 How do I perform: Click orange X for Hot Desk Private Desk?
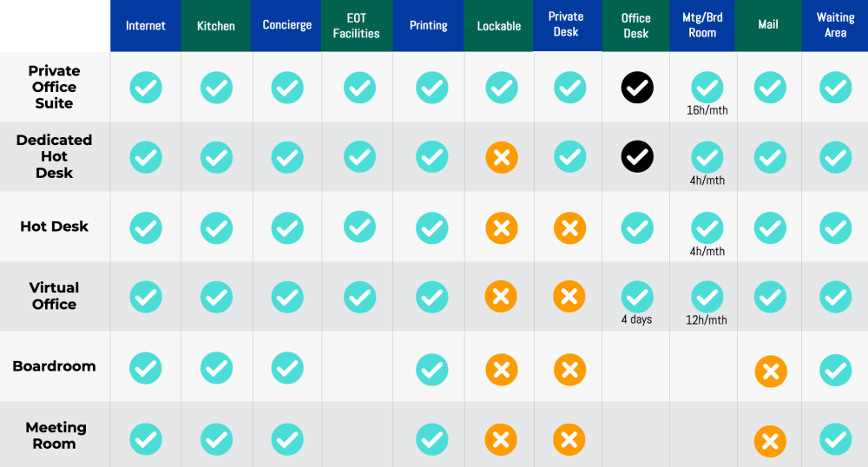pos(569,227)
